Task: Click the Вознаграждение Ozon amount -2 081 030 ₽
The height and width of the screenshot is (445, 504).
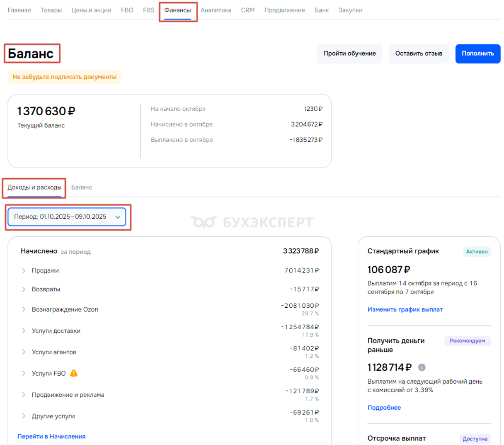Action: (300, 306)
